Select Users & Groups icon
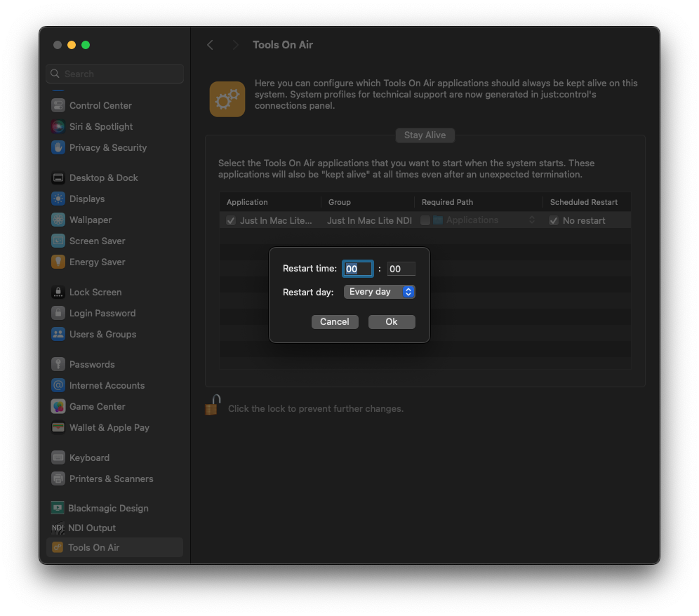The height and width of the screenshot is (616, 699). click(x=58, y=334)
